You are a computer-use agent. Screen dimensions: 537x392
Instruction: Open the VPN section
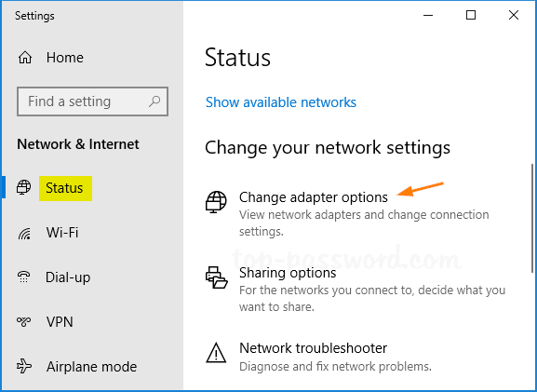60,322
